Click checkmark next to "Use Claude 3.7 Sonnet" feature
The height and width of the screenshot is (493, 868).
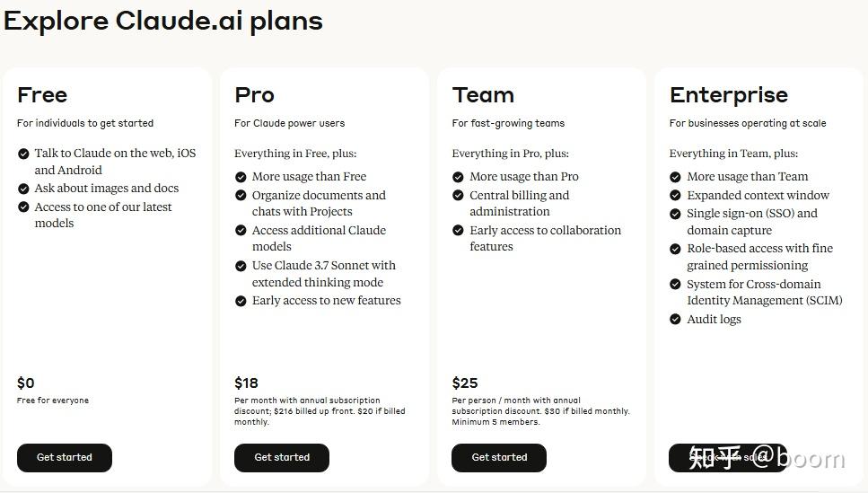coord(241,266)
